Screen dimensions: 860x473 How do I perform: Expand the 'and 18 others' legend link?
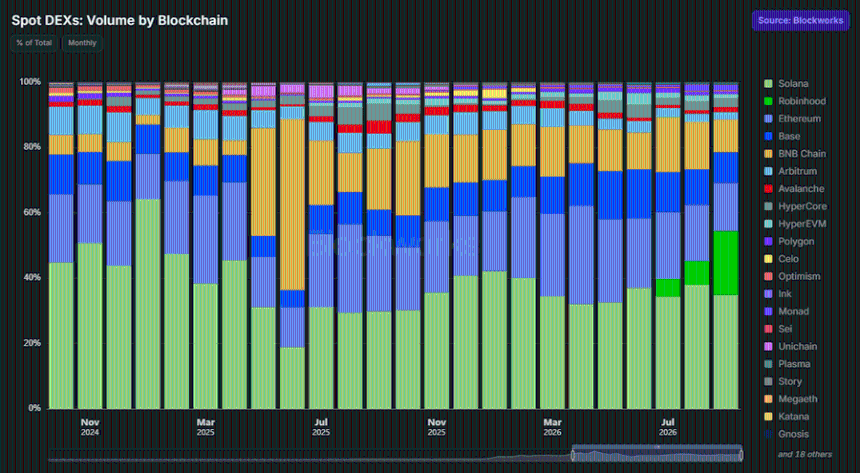pyautogui.click(x=805, y=454)
